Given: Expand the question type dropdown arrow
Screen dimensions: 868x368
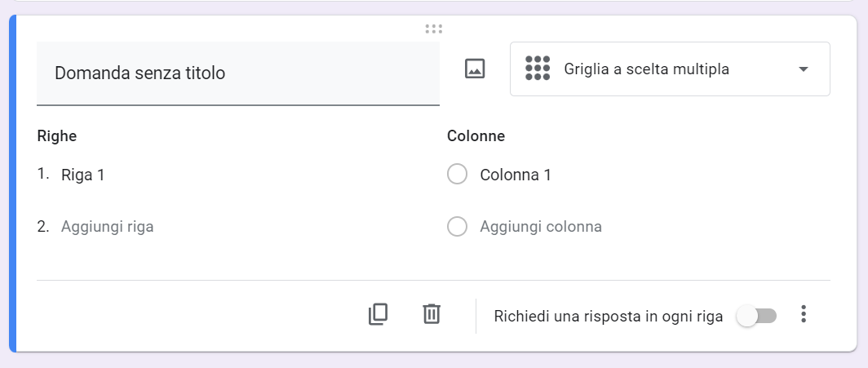Looking at the screenshot, I should coord(804,69).
